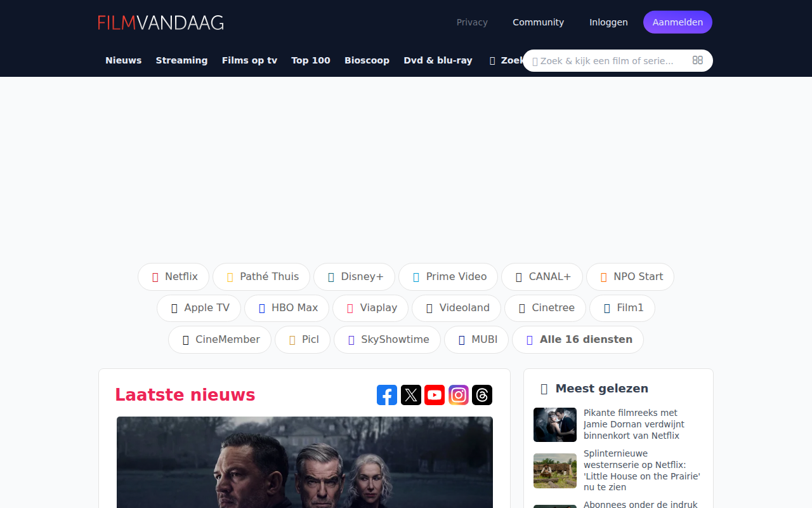Image resolution: width=812 pixels, height=508 pixels.
Task: Open the Streaming menu
Action: click(181, 60)
